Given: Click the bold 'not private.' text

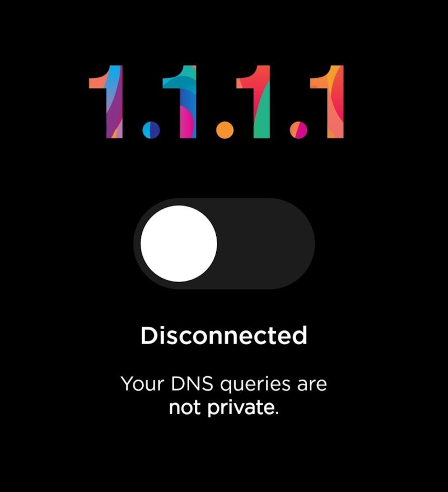Looking at the screenshot, I should click(224, 408).
